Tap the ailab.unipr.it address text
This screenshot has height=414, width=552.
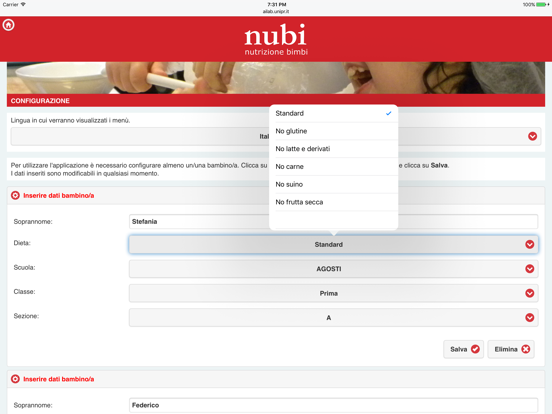coord(276,12)
